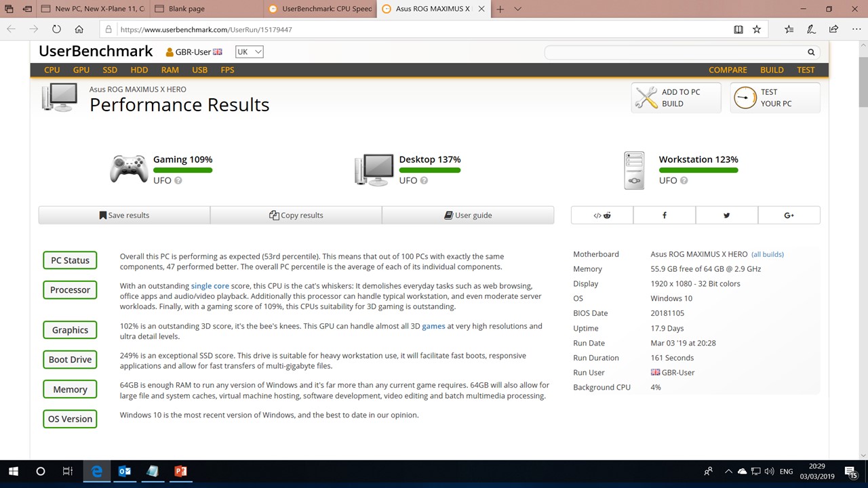Select the SSD menu item
868x488 pixels.
click(110, 70)
